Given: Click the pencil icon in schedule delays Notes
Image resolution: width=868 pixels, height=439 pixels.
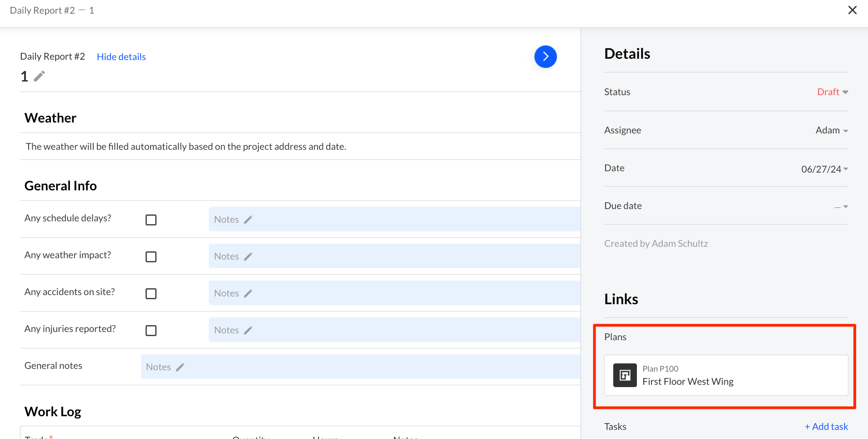Looking at the screenshot, I should click(248, 219).
